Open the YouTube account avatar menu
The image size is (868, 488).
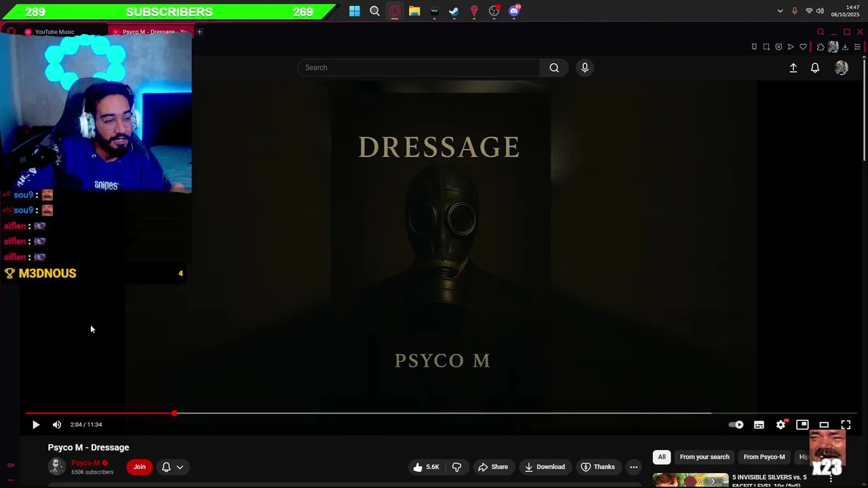click(842, 68)
